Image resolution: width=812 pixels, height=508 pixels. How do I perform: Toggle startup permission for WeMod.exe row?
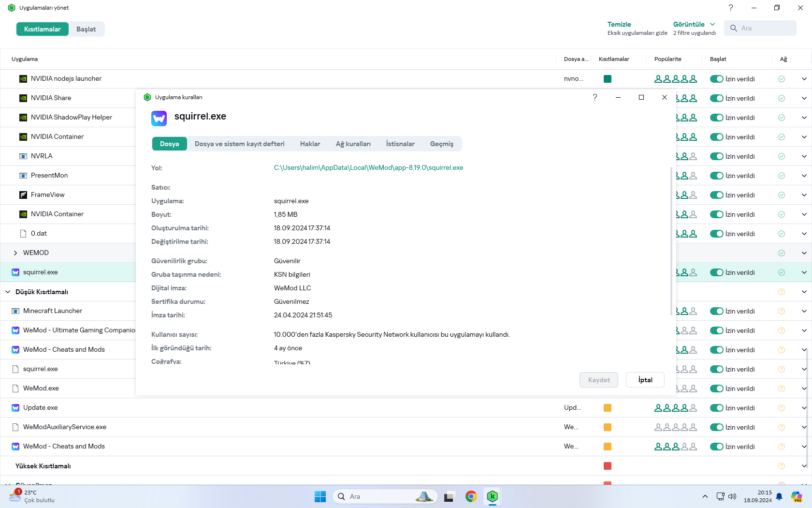pos(716,388)
